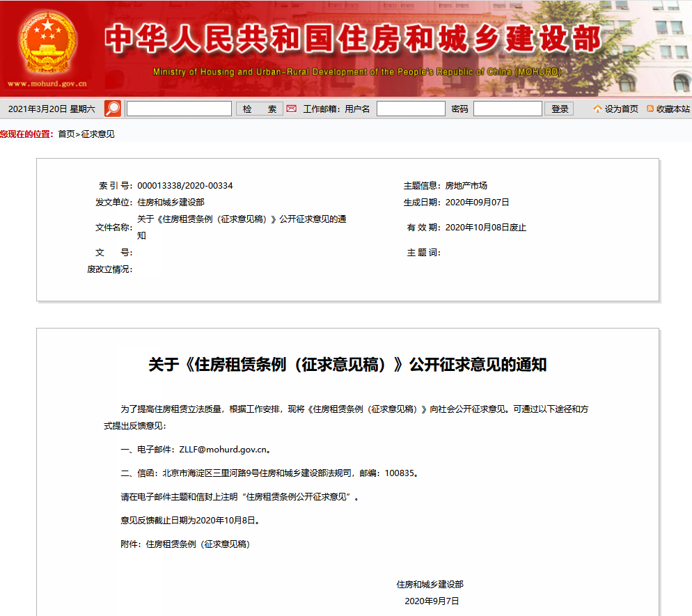This screenshot has height=616, width=692.
Task: Click the ZLLF@mohurd.gov.cn email address
Action: tap(223, 450)
